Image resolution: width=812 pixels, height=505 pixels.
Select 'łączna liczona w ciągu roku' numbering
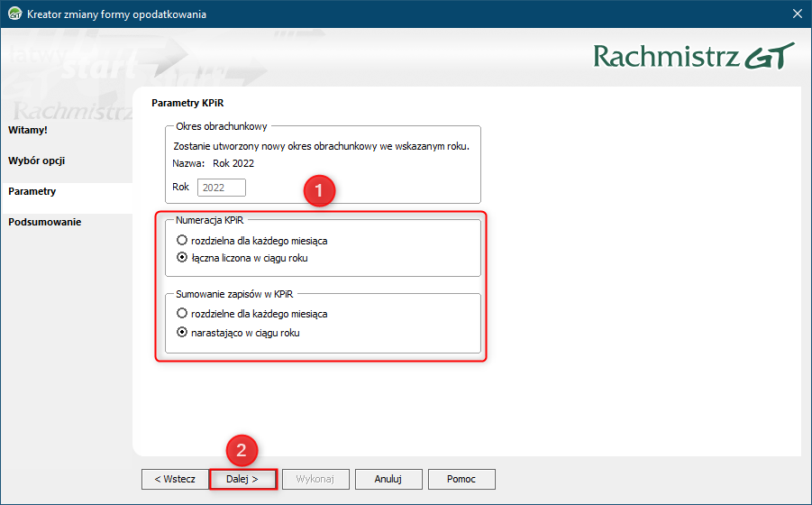pyautogui.click(x=182, y=257)
